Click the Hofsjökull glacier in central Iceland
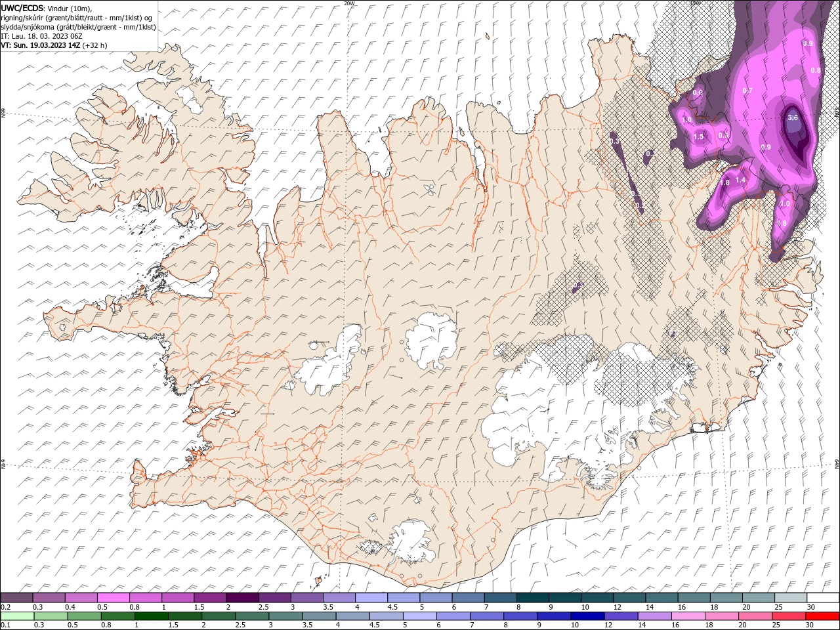 click(431, 340)
